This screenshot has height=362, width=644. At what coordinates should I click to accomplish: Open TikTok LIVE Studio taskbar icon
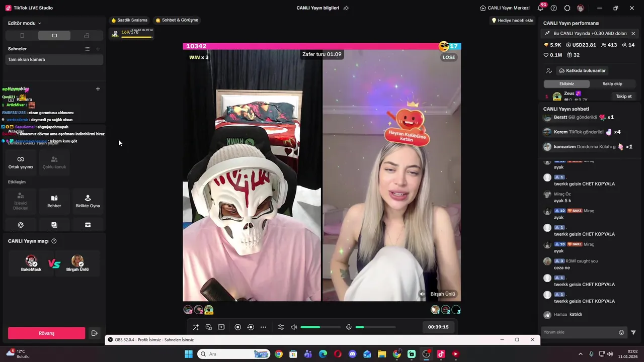(441, 354)
